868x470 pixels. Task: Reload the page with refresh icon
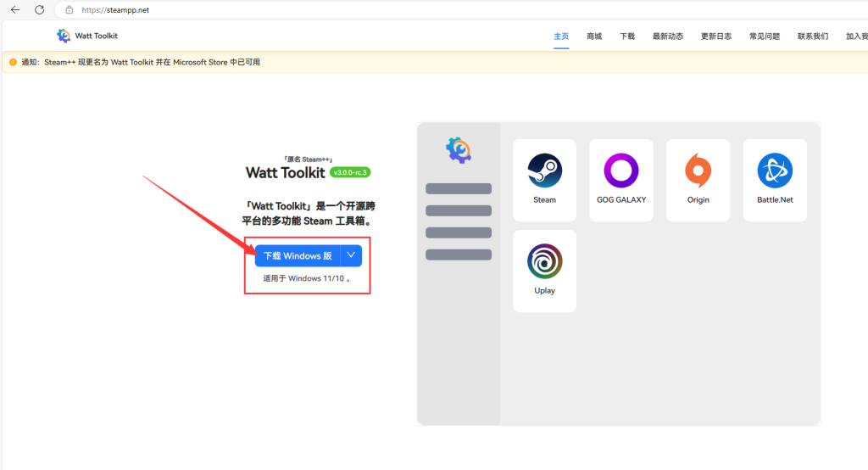(39, 10)
